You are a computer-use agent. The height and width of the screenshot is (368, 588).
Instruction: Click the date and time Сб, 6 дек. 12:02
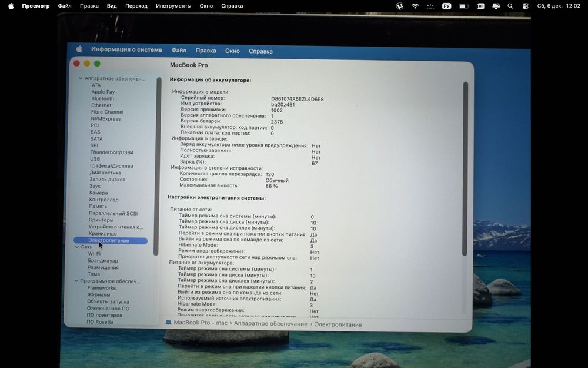[x=559, y=6]
